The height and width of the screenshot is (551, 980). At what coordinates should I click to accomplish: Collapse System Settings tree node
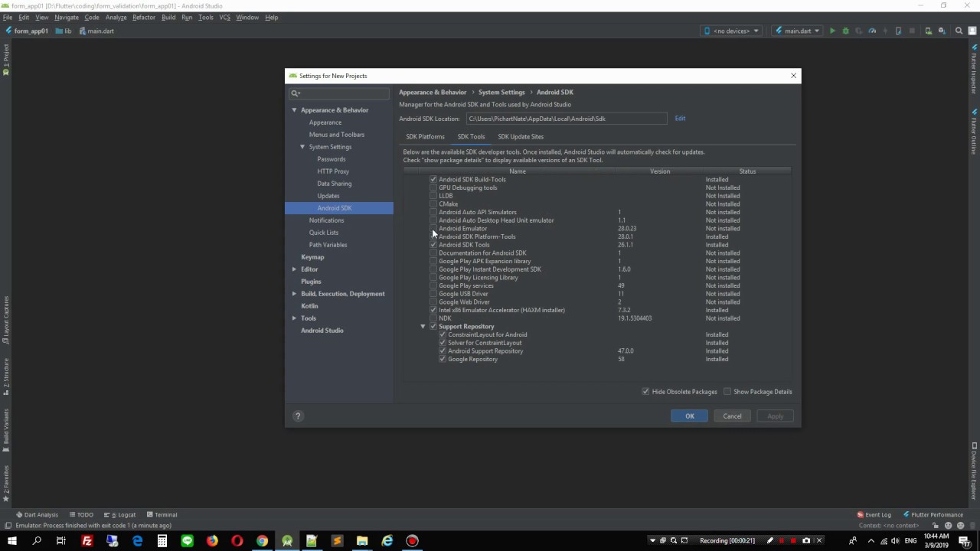(302, 147)
